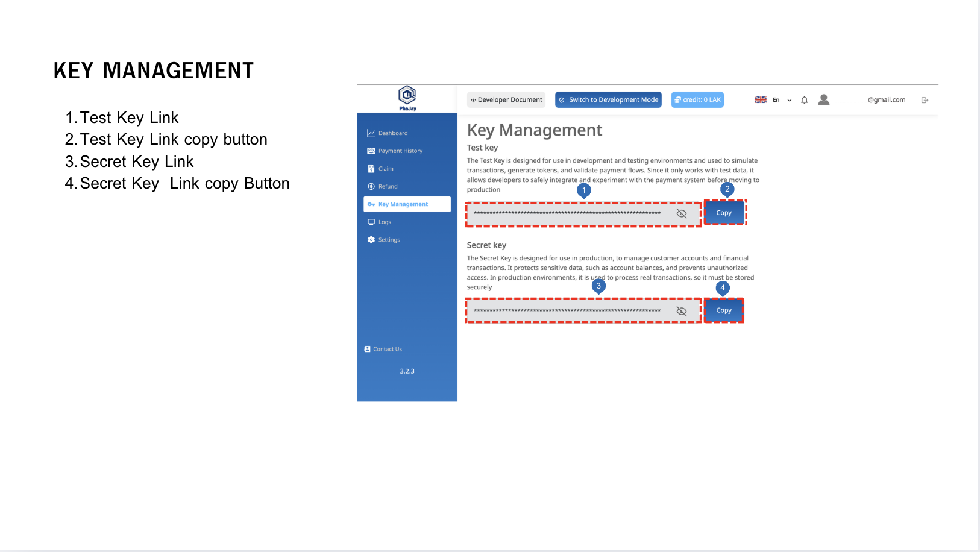Click the UK flag language icon

761,100
